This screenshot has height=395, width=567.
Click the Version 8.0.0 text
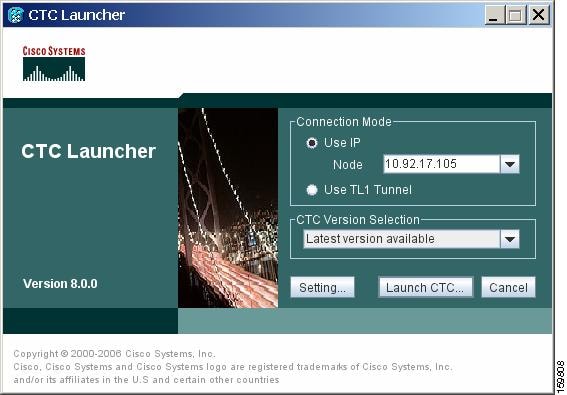pyautogui.click(x=60, y=284)
